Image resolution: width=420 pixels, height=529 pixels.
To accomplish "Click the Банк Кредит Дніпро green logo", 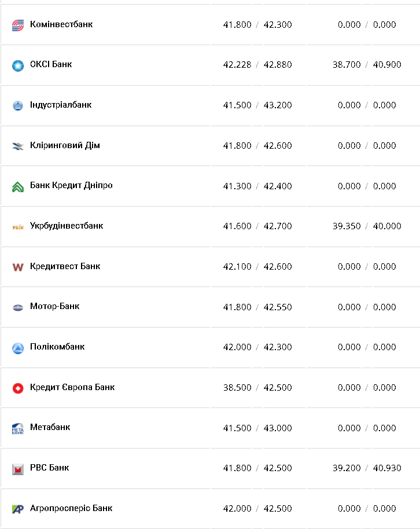I will click(x=18, y=186).
